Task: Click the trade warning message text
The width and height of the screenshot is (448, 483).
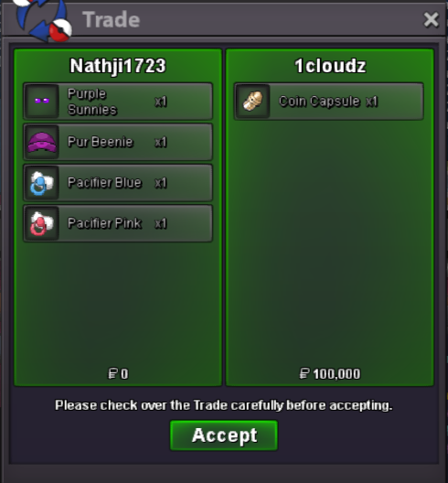Action: tap(224, 405)
